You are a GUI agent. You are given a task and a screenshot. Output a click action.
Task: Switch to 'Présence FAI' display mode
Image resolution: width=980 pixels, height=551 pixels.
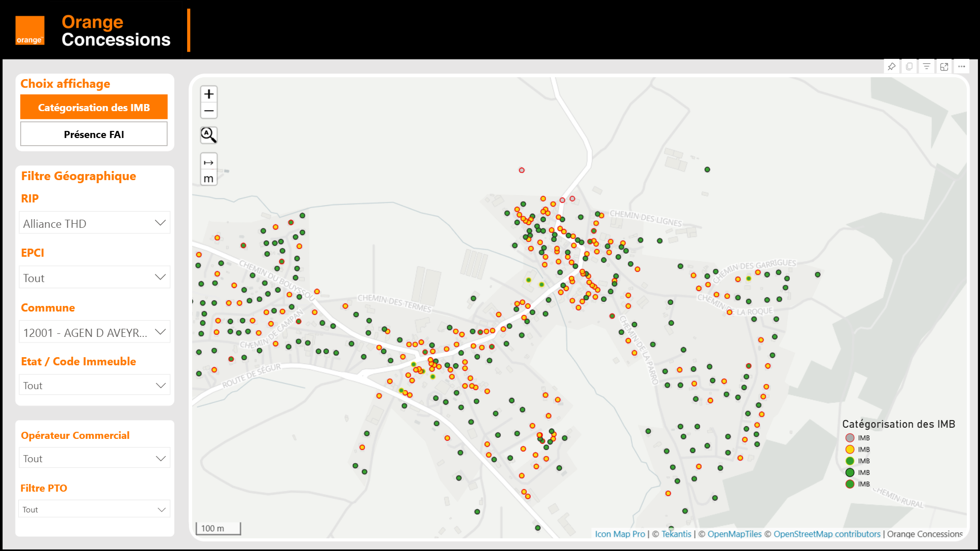pyautogui.click(x=94, y=134)
